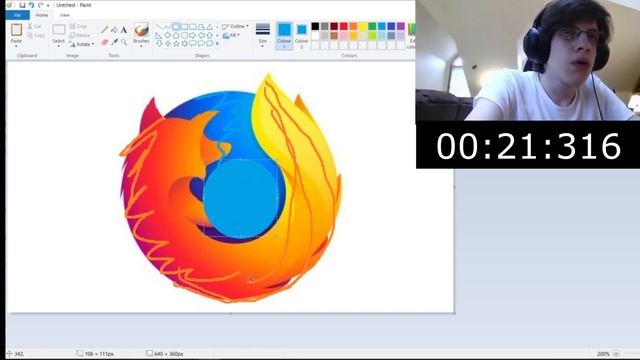640x360 pixels.
Task: Select the Diamond shape
Action: coord(167,36)
